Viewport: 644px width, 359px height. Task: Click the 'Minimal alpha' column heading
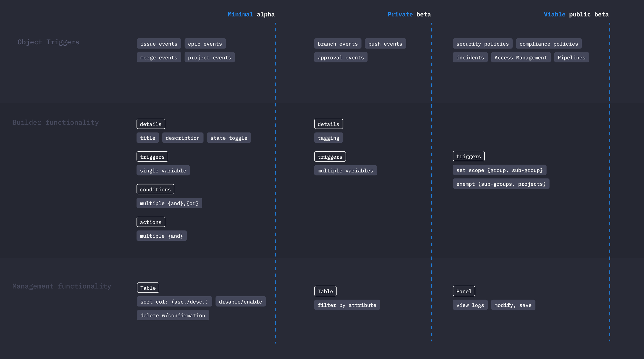pyautogui.click(x=251, y=14)
